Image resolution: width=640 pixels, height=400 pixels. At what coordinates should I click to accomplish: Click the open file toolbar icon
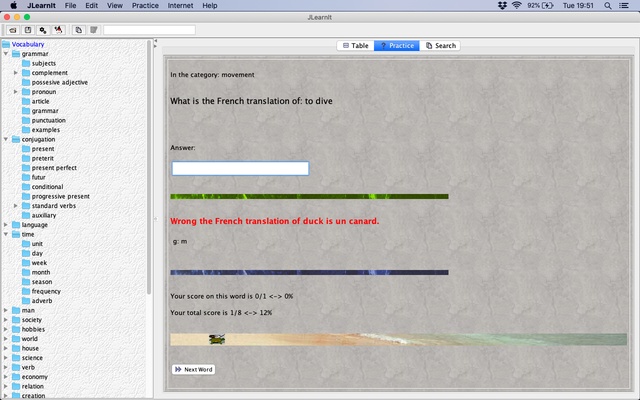click(x=13, y=30)
